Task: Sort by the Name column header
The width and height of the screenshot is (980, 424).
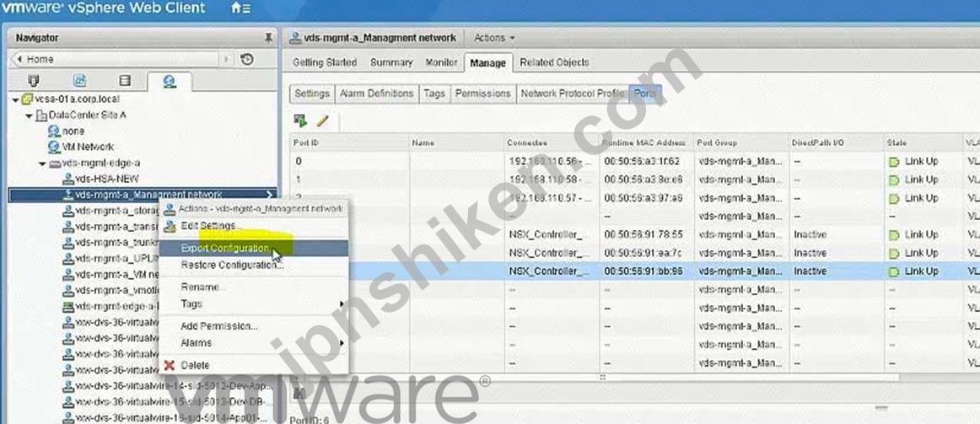Action: pyautogui.click(x=456, y=142)
